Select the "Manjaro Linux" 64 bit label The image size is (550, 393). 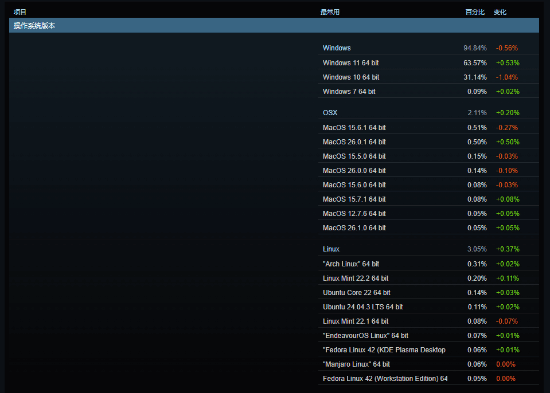(x=356, y=364)
